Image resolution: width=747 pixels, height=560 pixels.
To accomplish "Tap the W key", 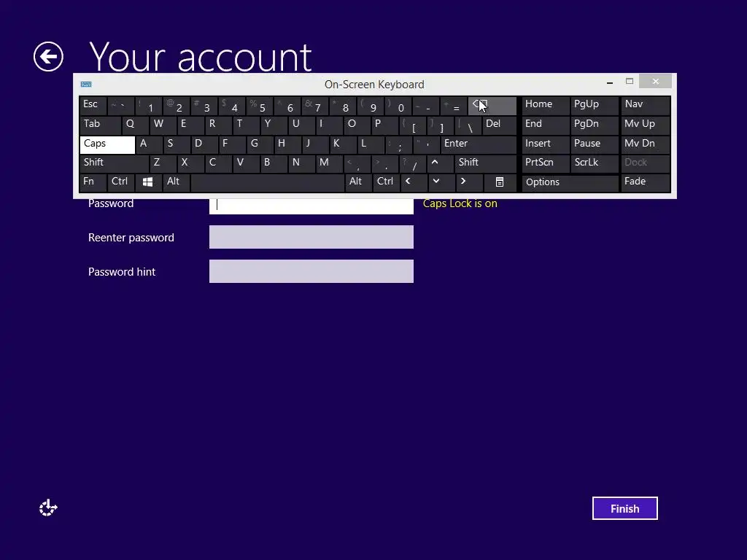I will pos(163,125).
